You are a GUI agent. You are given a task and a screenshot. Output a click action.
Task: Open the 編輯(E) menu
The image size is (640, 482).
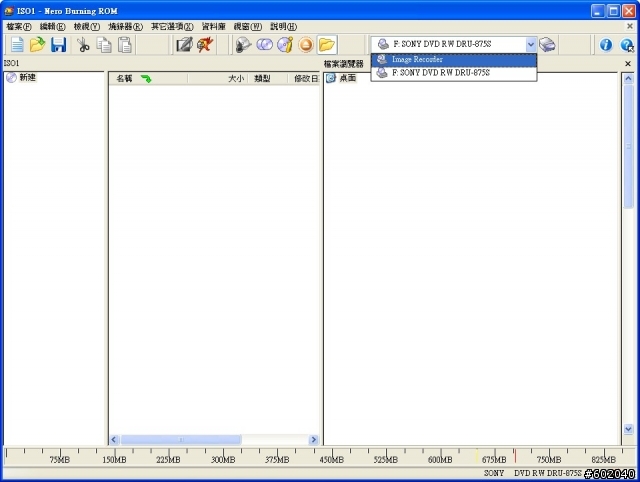click(x=53, y=27)
